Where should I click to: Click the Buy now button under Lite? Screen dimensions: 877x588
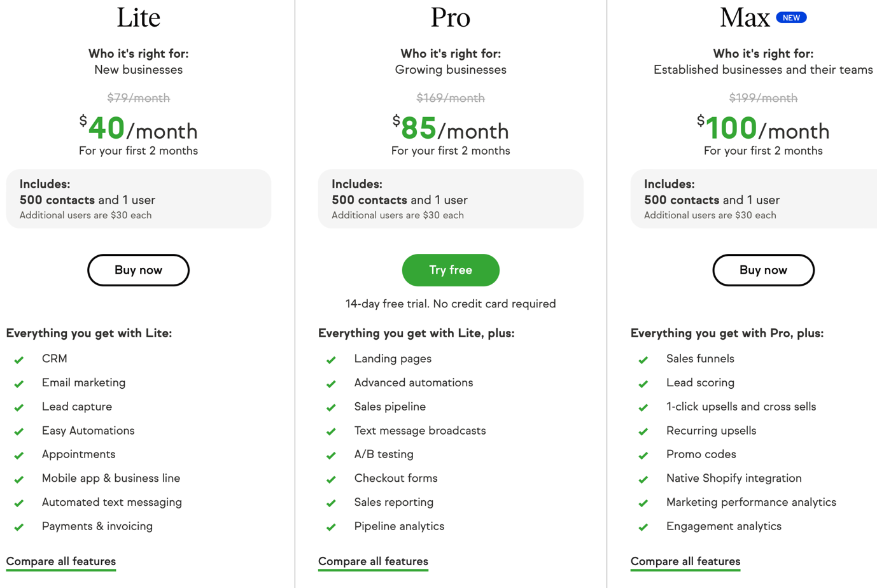point(138,270)
